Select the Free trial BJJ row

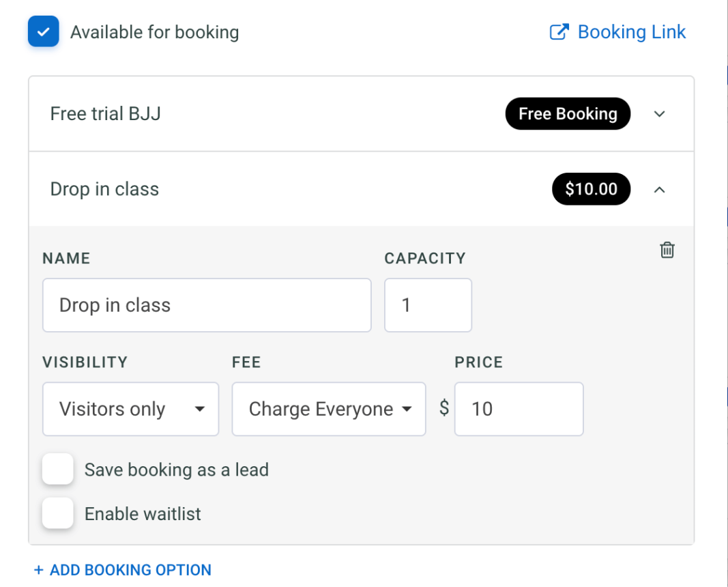click(x=273, y=113)
